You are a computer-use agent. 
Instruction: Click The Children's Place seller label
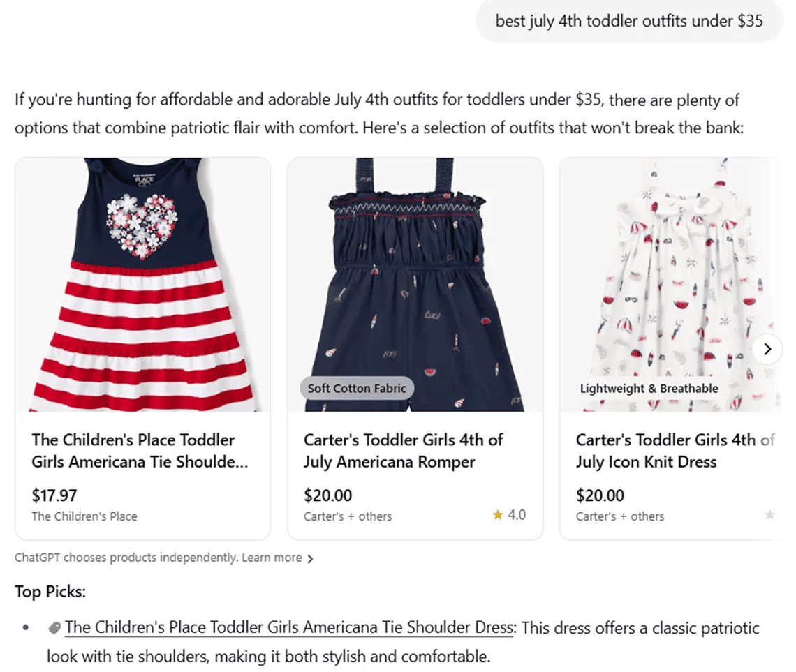pos(84,516)
